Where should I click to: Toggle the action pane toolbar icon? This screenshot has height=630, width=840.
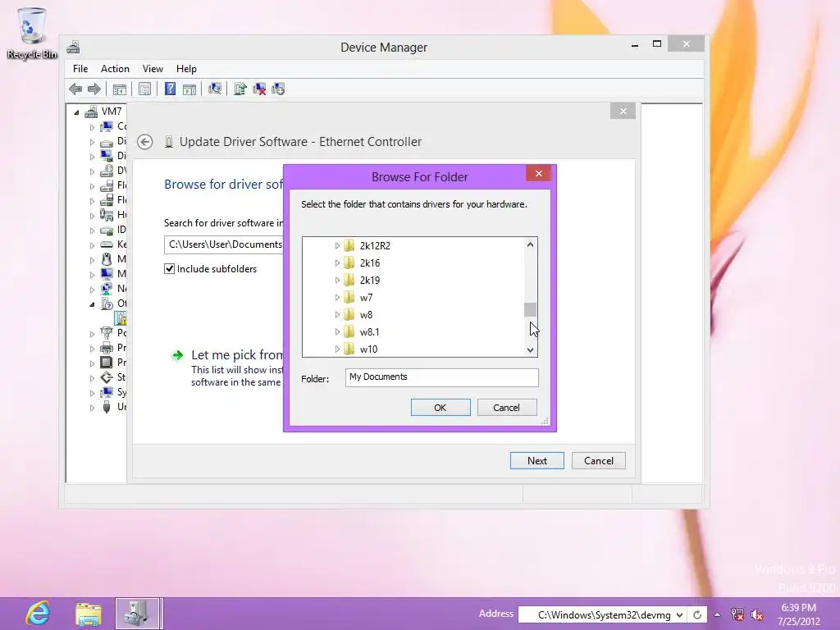click(189, 89)
